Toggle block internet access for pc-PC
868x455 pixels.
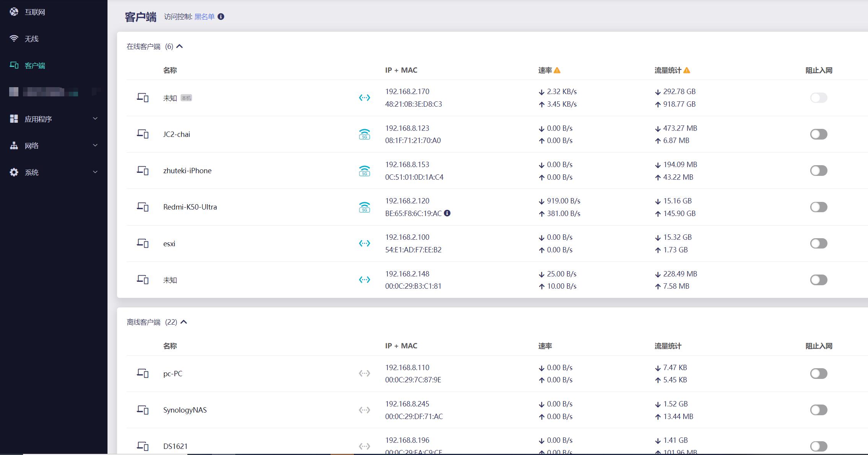818,373
